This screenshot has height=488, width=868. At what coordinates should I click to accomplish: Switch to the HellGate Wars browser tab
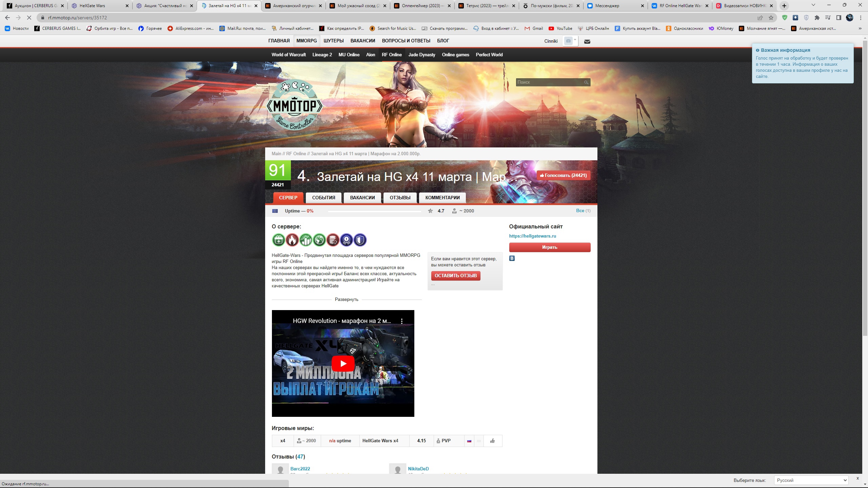pyautogui.click(x=99, y=6)
